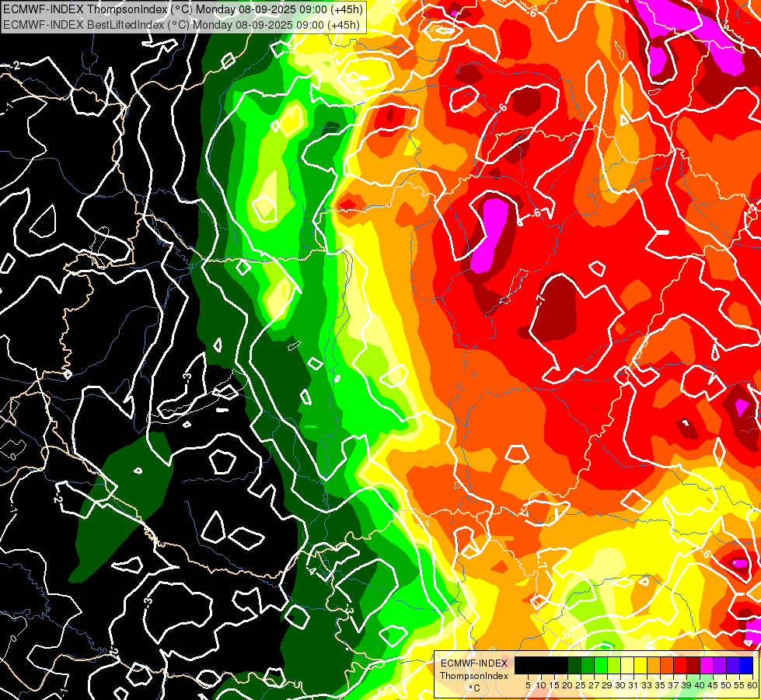The image size is (761, 700).
Task: Pick the magenta 40–45 legend swatch
Action: [x=707, y=666]
